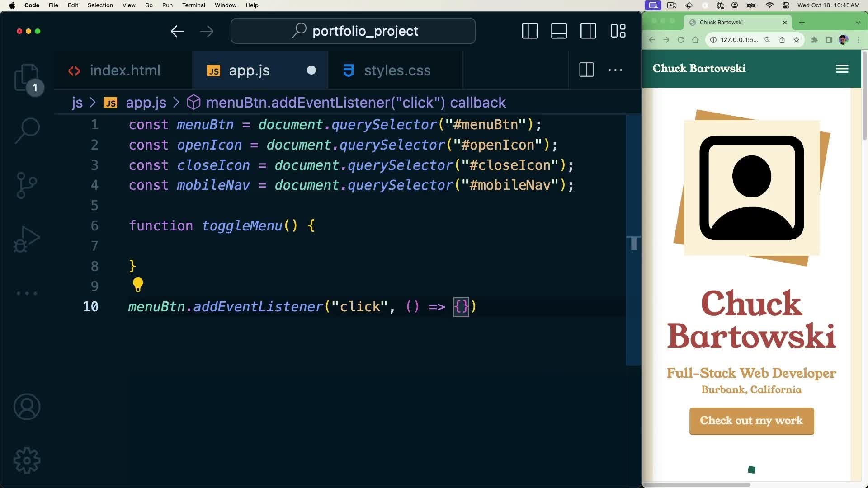Screen dimensions: 868x488
Task: Open the Chrome extensions puzzle icon
Action: pos(815,40)
